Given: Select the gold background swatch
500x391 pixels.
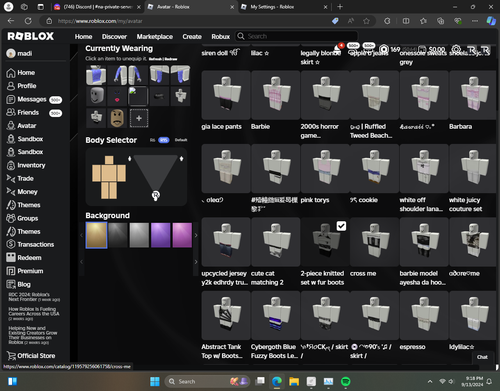Looking at the screenshot, I should coord(96,235).
